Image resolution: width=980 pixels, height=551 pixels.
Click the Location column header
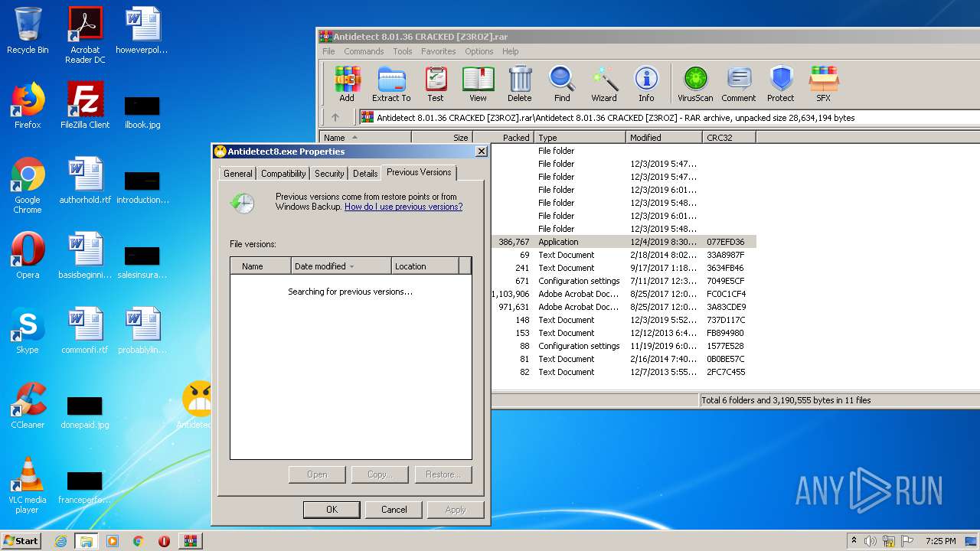pos(425,266)
